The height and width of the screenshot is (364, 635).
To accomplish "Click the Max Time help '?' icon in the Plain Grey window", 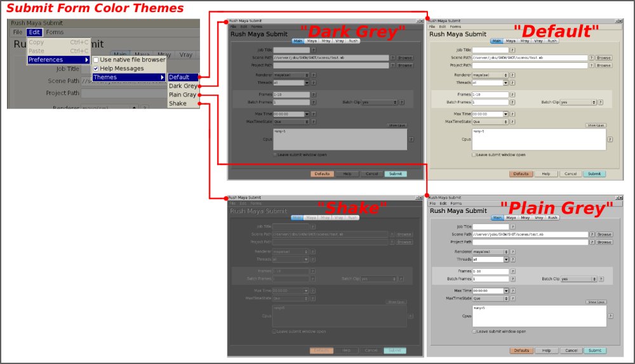I will [513, 290].
